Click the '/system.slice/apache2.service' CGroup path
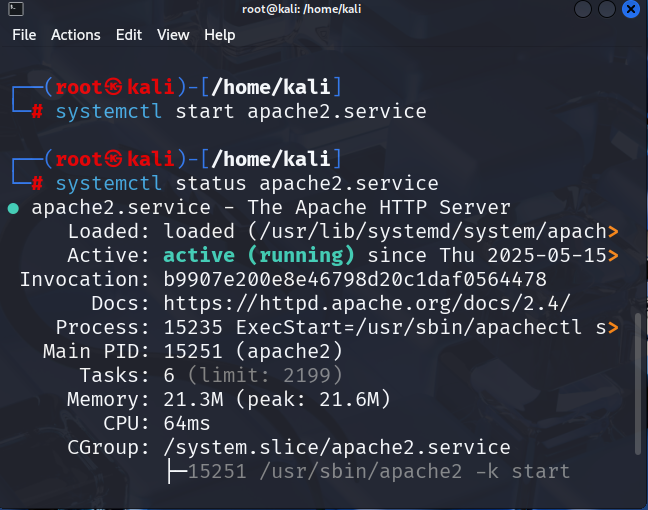 tap(337, 448)
